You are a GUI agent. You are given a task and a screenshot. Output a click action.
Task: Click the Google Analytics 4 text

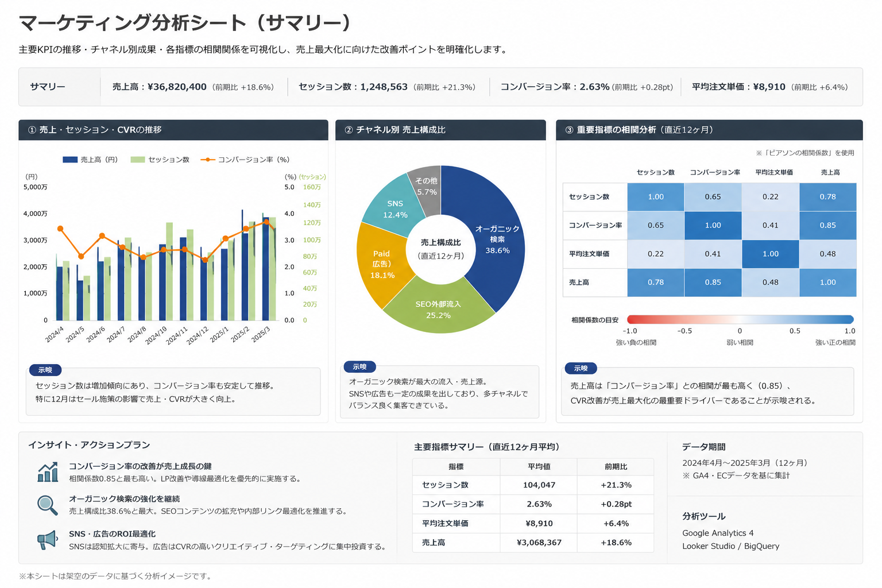click(x=718, y=533)
